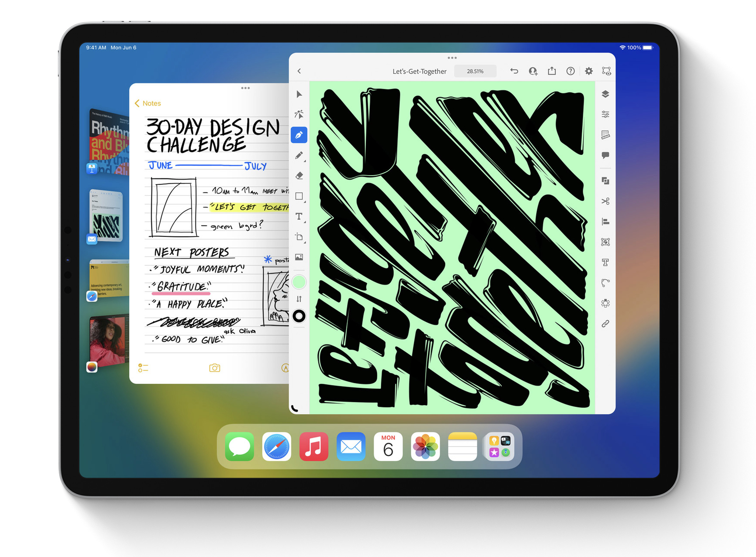756x557 pixels.
Task: Open the Notes window multitasking menu
Action: coord(245,88)
